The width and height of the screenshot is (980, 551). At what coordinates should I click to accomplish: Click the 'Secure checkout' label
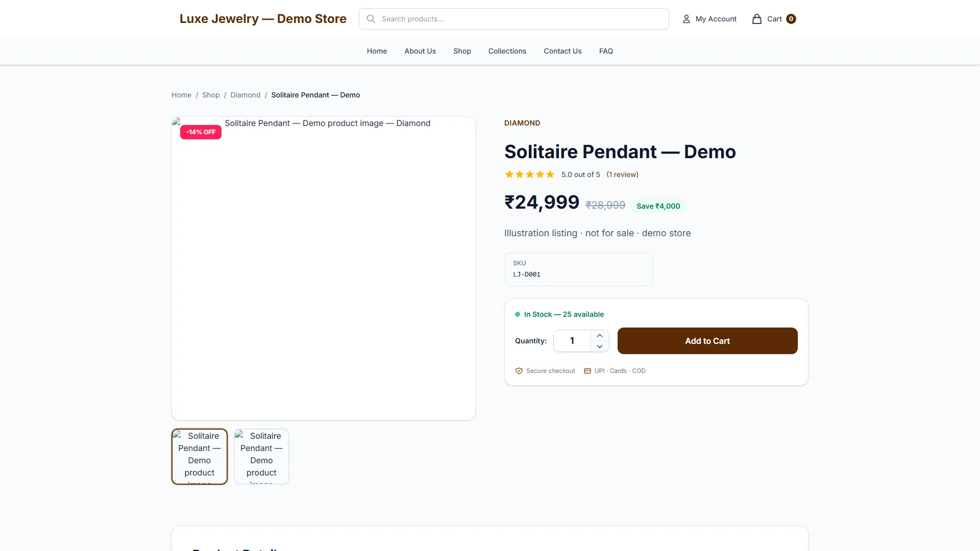pos(550,371)
